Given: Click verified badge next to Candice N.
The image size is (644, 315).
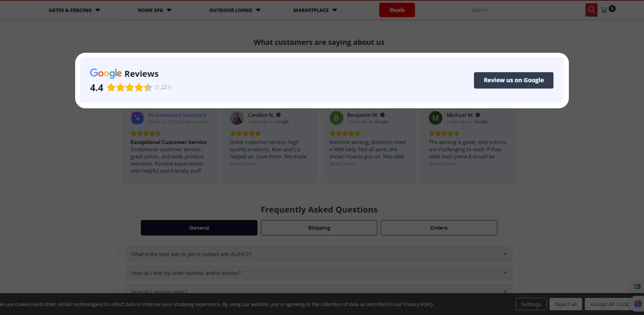Looking at the screenshot, I should pyautogui.click(x=279, y=115).
